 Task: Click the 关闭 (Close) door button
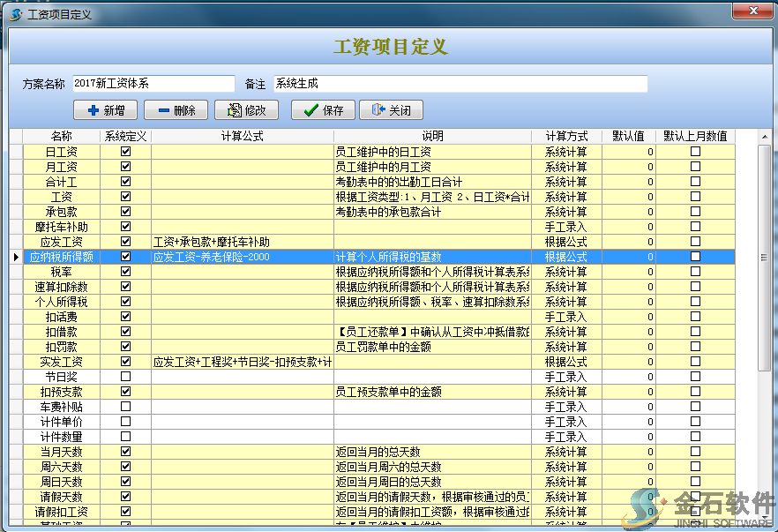coord(391,110)
